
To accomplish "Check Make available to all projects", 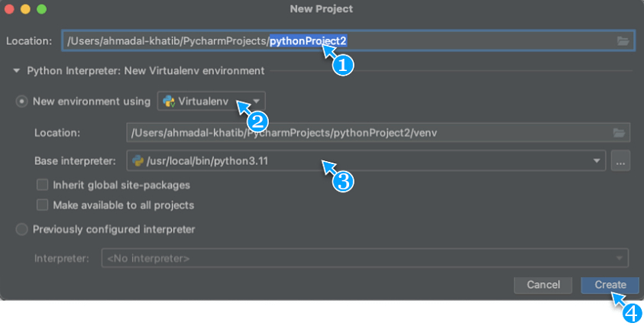I will [x=42, y=205].
